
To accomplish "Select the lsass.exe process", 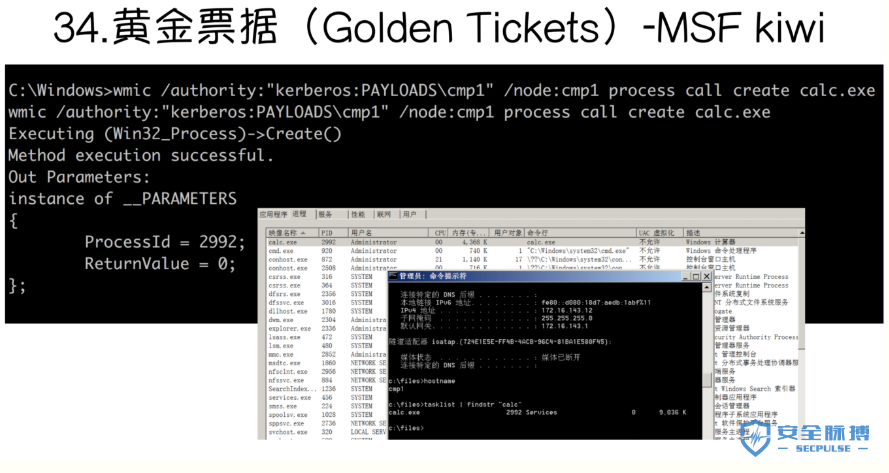I will point(327,337).
